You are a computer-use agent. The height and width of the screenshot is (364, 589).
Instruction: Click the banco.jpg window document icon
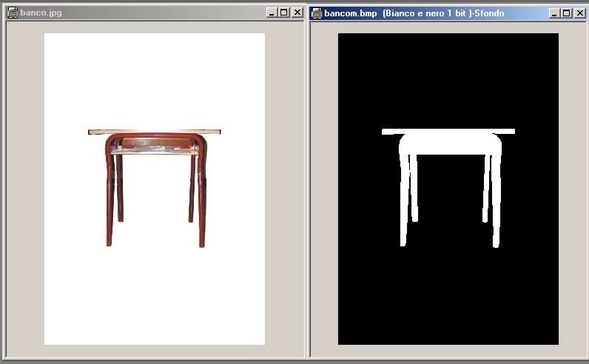[13, 13]
